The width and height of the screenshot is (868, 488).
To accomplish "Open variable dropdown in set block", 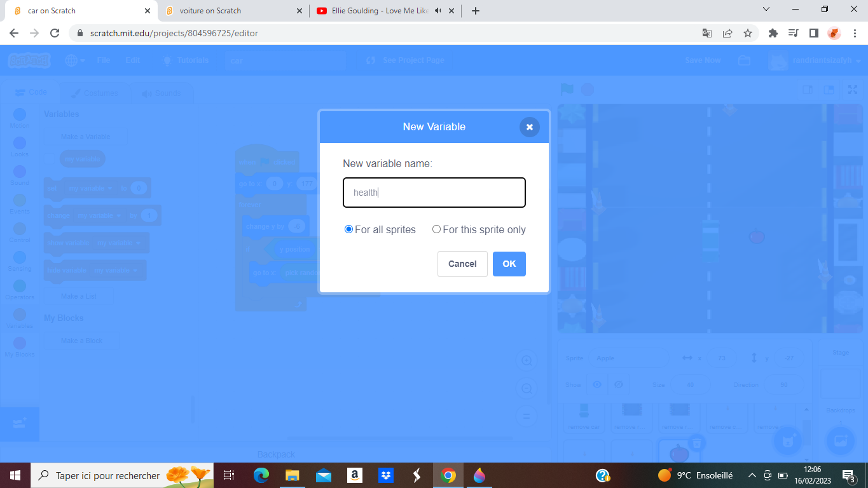I will pos(90,189).
